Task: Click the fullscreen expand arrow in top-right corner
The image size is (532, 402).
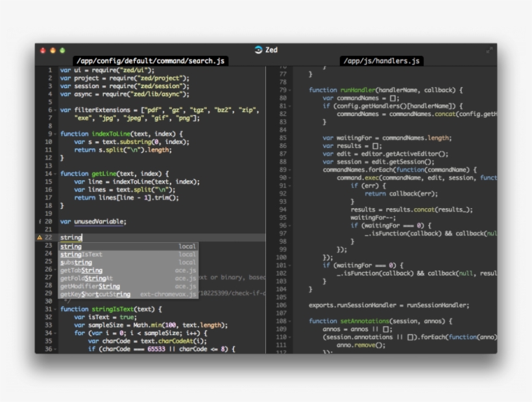Action: click(x=490, y=49)
